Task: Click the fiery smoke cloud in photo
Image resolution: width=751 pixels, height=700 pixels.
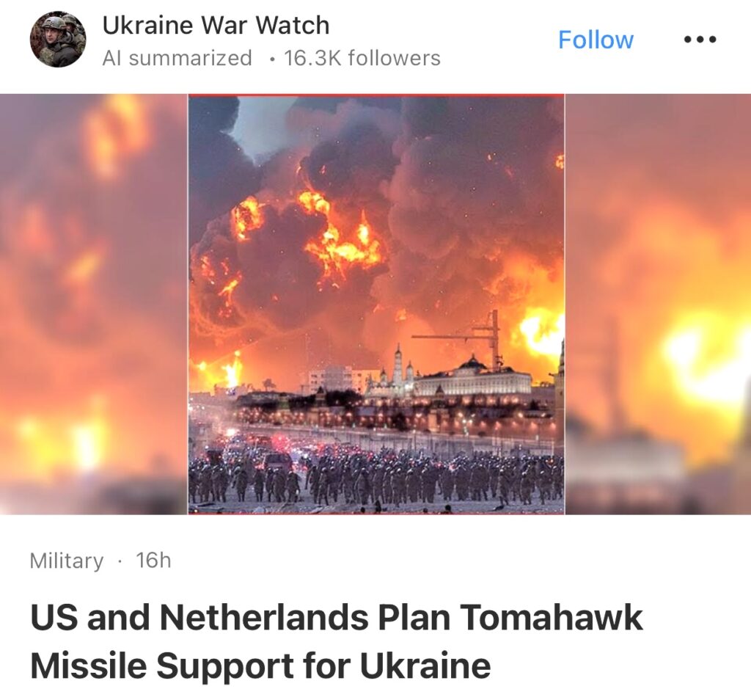Action: (x=376, y=230)
